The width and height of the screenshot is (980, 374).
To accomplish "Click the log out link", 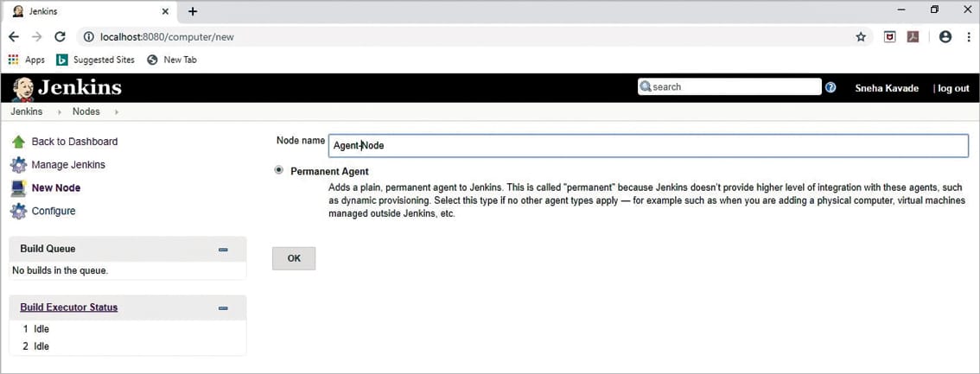I will (x=953, y=88).
